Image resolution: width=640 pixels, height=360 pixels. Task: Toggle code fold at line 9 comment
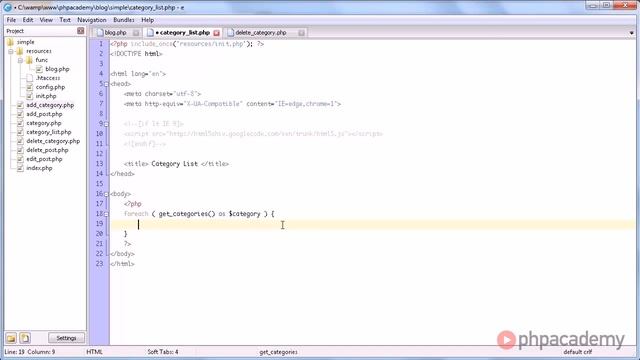(x=106, y=124)
